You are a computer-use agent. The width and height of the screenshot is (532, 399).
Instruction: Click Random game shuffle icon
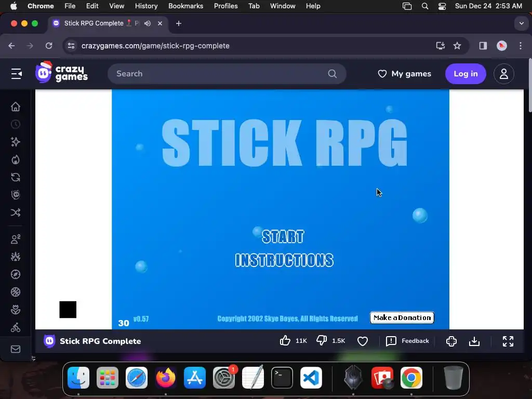tap(16, 212)
